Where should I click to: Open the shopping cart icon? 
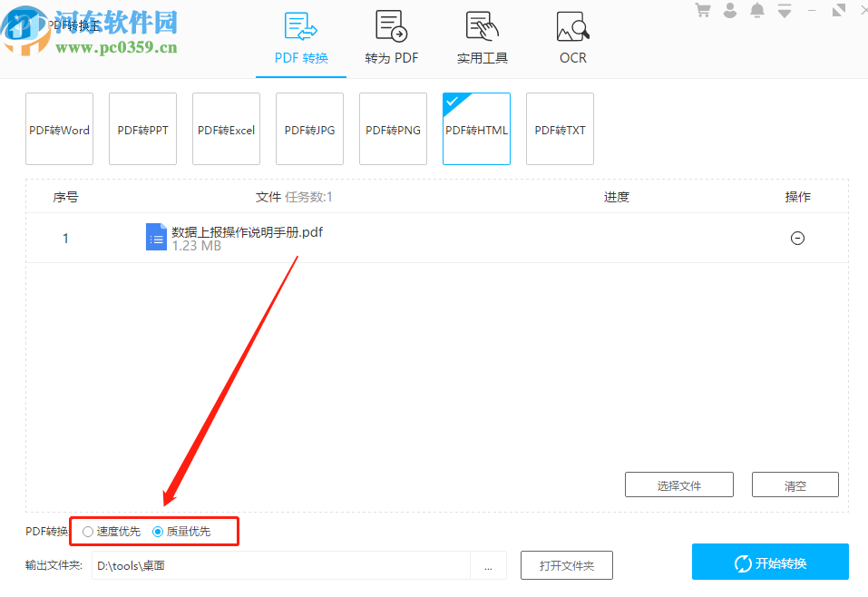pos(703,9)
